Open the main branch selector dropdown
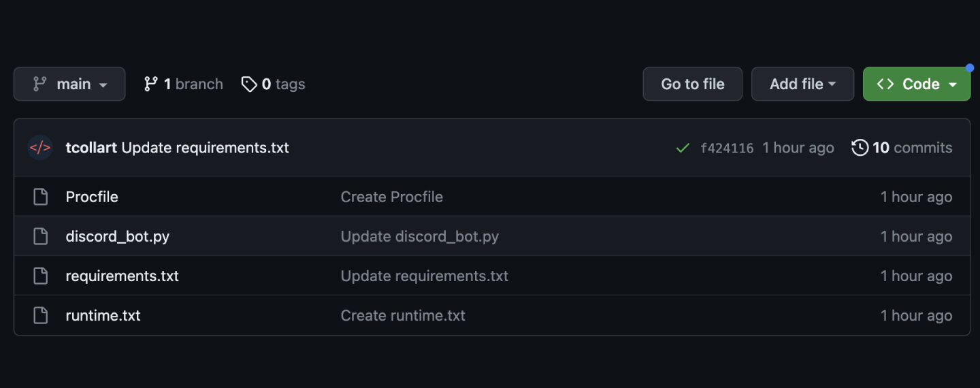This screenshot has width=980, height=388. coord(69,84)
